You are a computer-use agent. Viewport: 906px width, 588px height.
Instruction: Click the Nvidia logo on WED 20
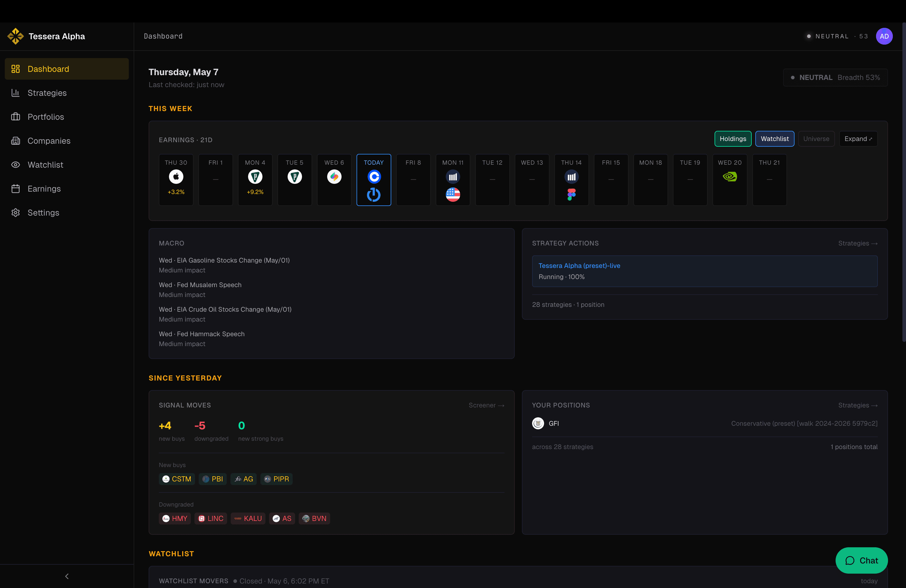tap(730, 176)
